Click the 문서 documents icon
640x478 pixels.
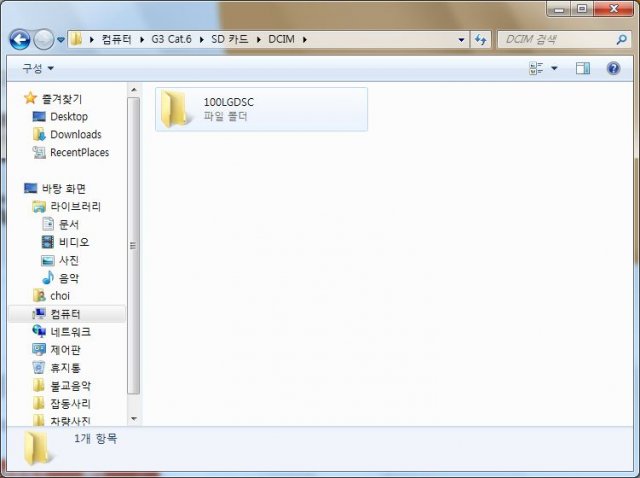48,224
